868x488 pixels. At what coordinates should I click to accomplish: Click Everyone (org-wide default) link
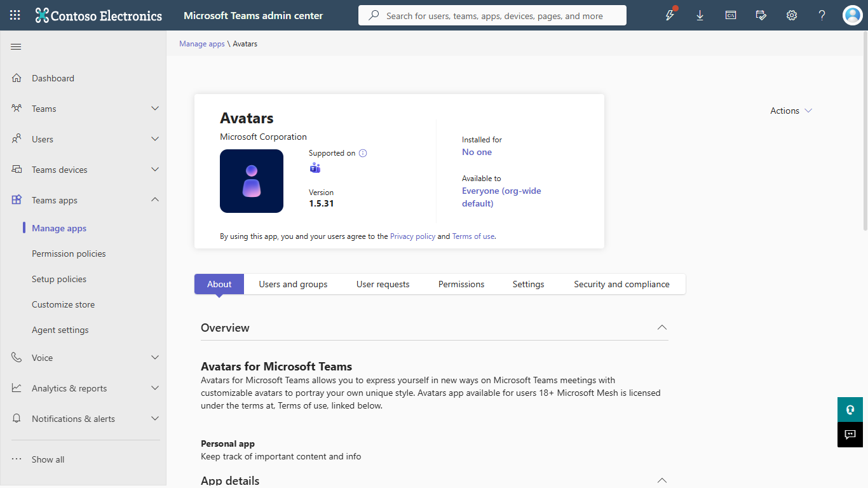pyautogui.click(x=501, y=197)
